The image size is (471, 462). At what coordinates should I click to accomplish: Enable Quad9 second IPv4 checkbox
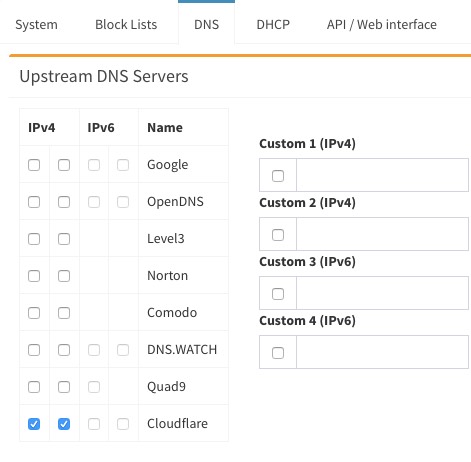tap(64, 387)
